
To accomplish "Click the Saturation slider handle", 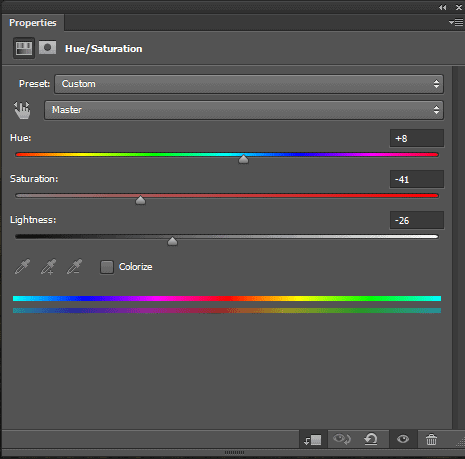I will pos(140,200).
